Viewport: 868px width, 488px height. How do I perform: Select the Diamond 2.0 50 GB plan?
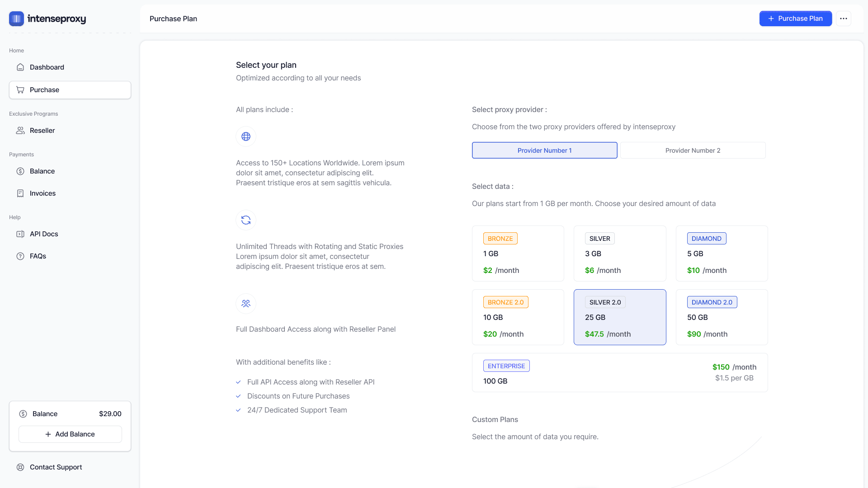coord(722,317)
